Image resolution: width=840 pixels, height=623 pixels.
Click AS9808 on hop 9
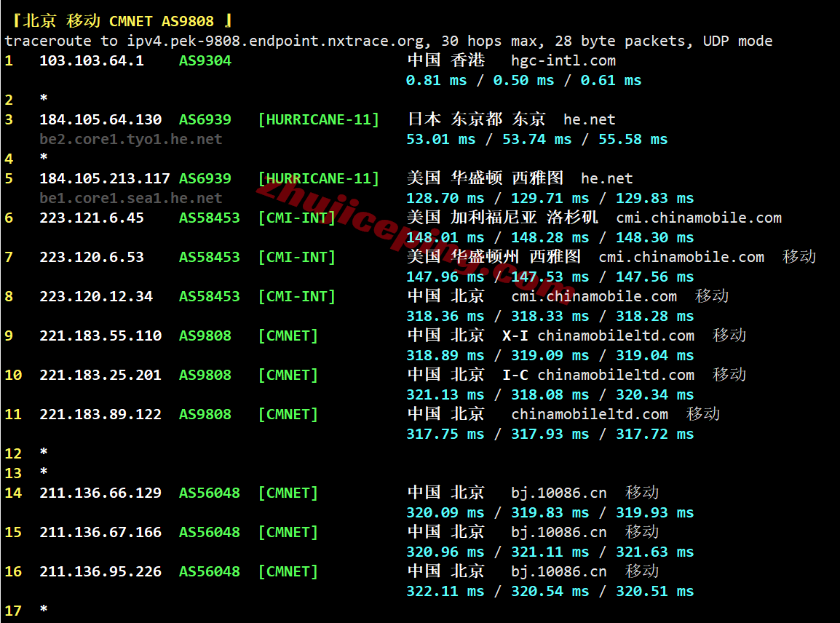click(205, 336)
